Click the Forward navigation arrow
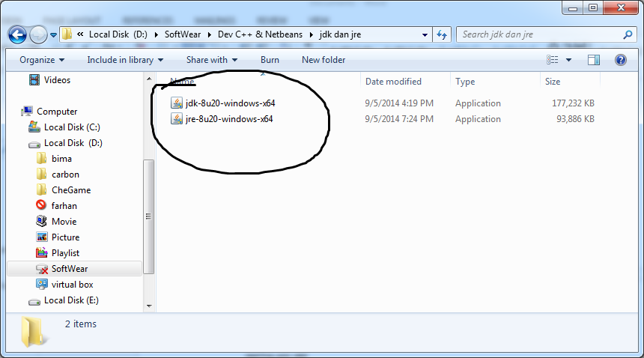The image size is (644, 358). click(x=39, y=35)
